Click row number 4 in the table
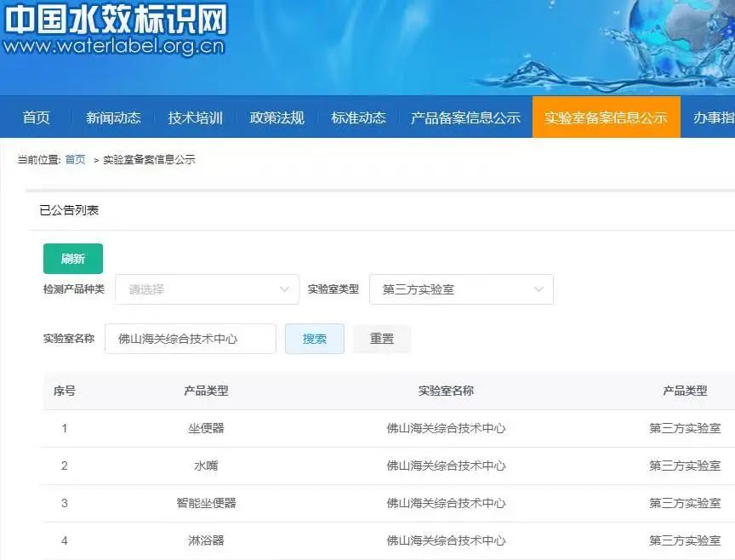This screenshot has width=735, height=560. [64, 540]
